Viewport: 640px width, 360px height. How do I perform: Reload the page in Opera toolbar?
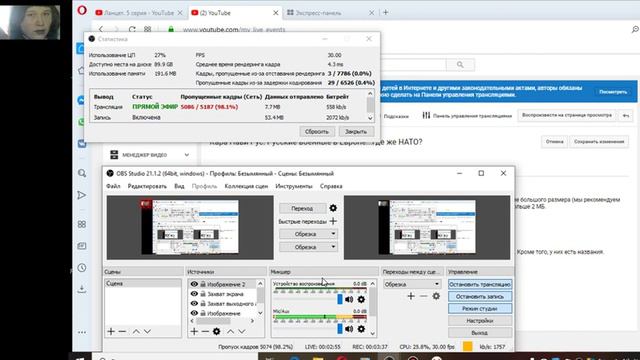pos(132,29)
